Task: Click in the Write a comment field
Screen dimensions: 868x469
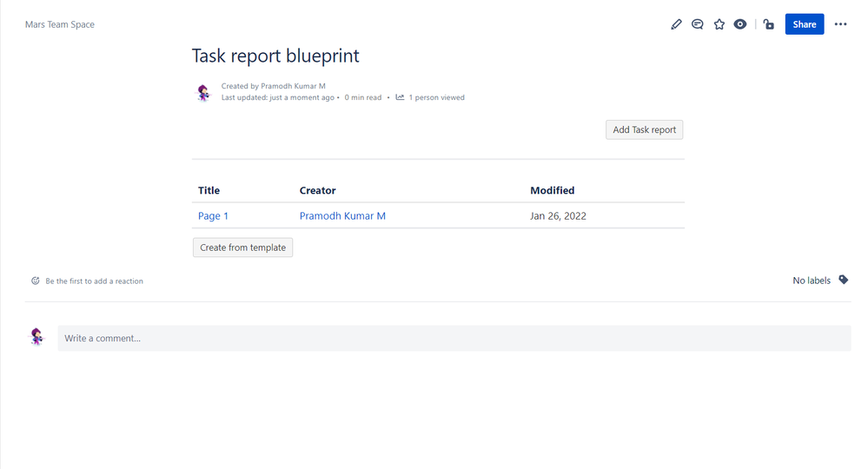Action: pos(454,338)
